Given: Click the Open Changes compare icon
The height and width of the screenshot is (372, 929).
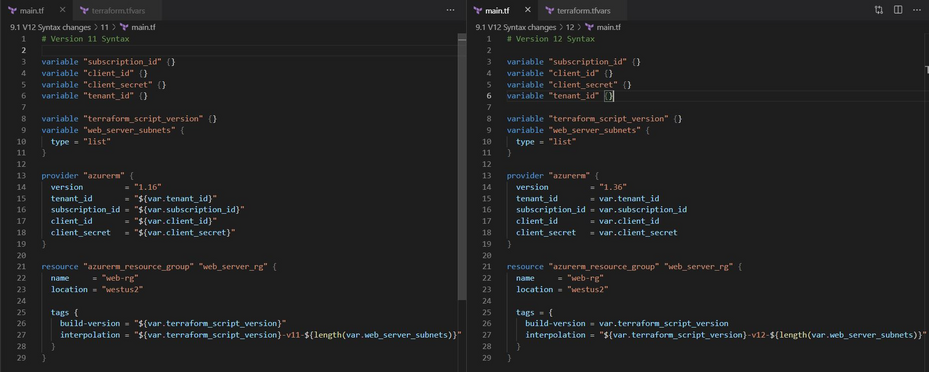Looking at the screenshot, I should (x=879, y=10).
